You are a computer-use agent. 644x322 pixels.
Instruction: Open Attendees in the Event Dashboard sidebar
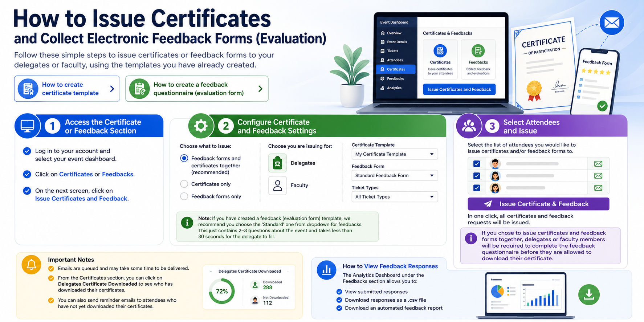[x=395, y=60]
